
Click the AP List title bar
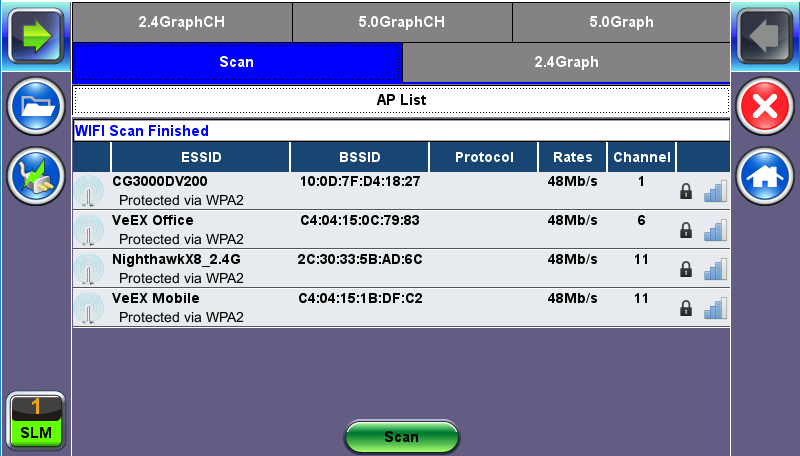click(400, 100)
